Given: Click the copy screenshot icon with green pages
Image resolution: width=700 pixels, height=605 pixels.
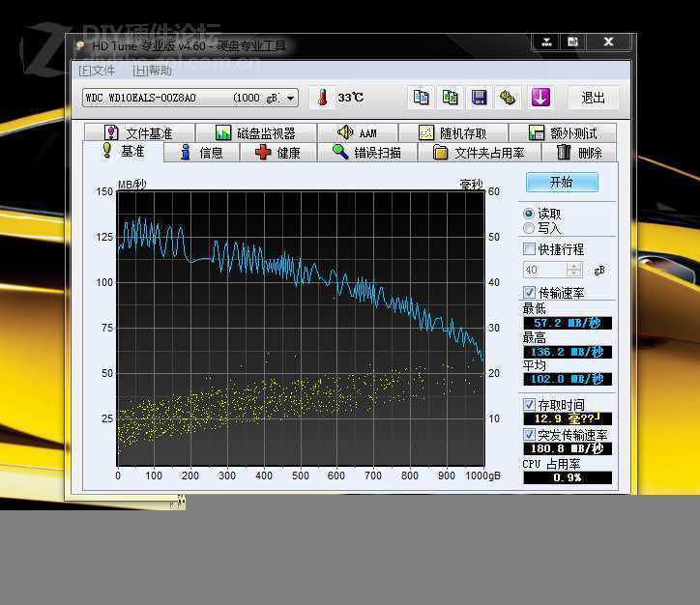Looking at the screenshot, I should coord(450,98).
